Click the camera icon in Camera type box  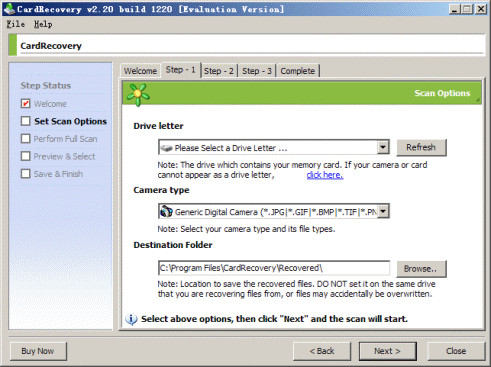pos(166,212)
